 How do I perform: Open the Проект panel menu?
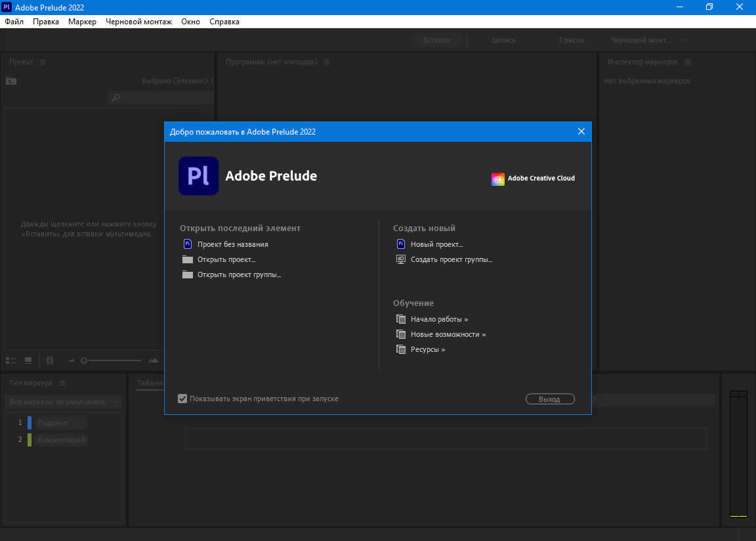[x=43, y=62]
